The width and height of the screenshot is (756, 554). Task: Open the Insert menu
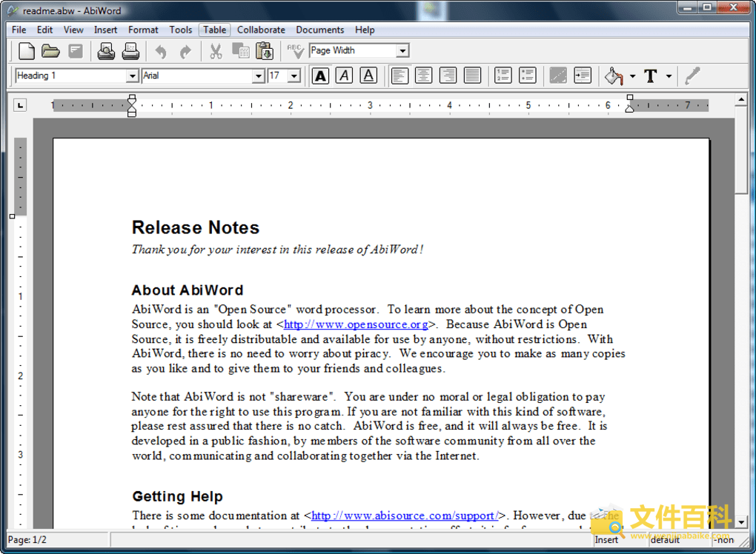[105, 30]
